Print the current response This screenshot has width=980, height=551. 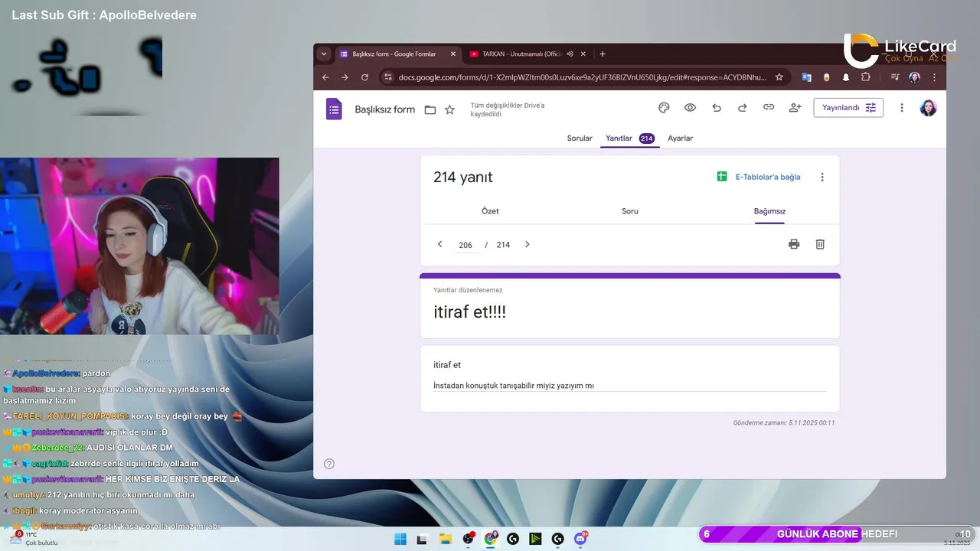point(794,244)
